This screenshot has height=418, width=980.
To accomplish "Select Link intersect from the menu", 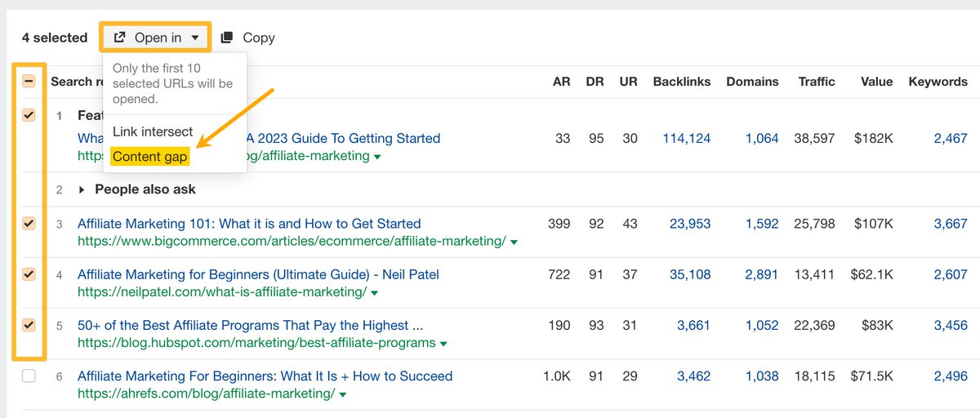I will [x=153, y=131].
